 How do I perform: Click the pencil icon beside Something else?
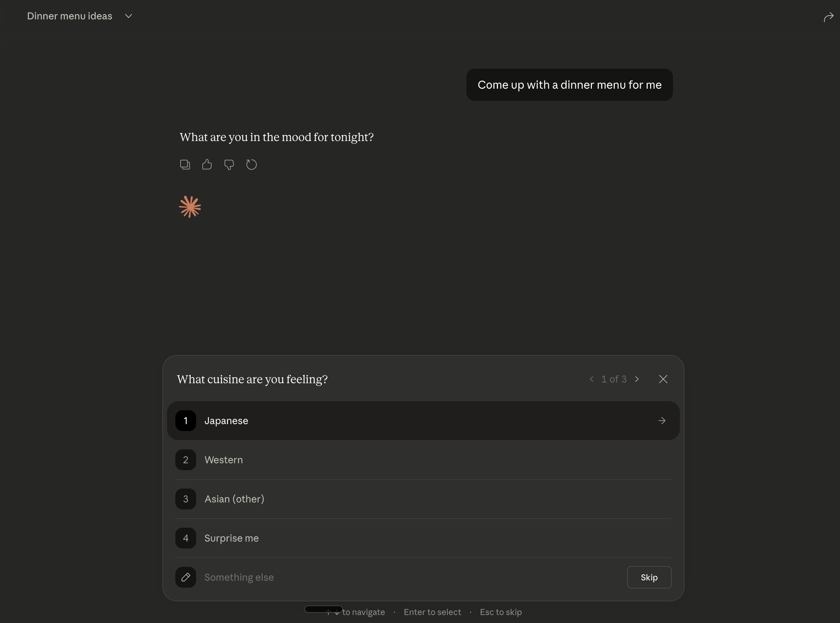point(186,577)
